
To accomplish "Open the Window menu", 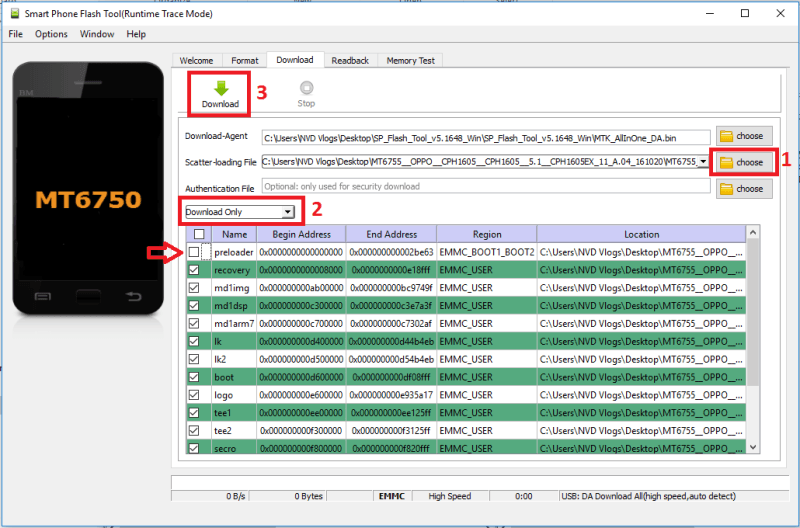I will 97,34.
